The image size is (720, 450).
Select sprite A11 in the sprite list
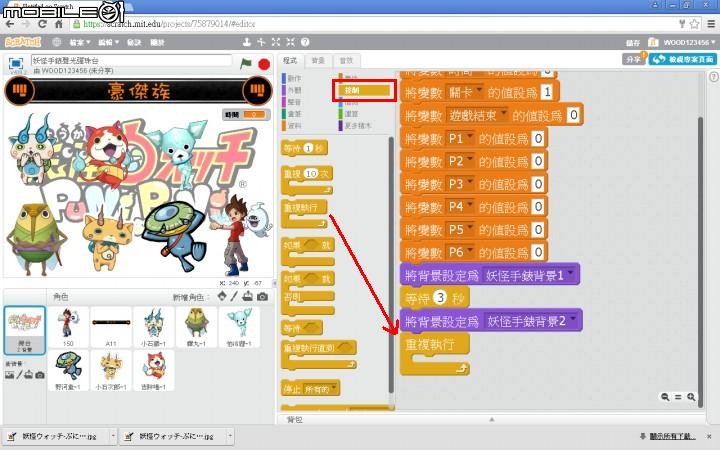pyautogui.click(x=111, y=327)
